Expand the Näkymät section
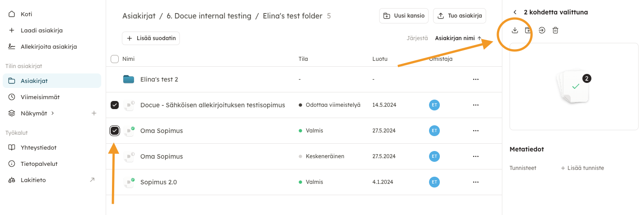This screenshot has height=215, width=644. pos(37,113)
